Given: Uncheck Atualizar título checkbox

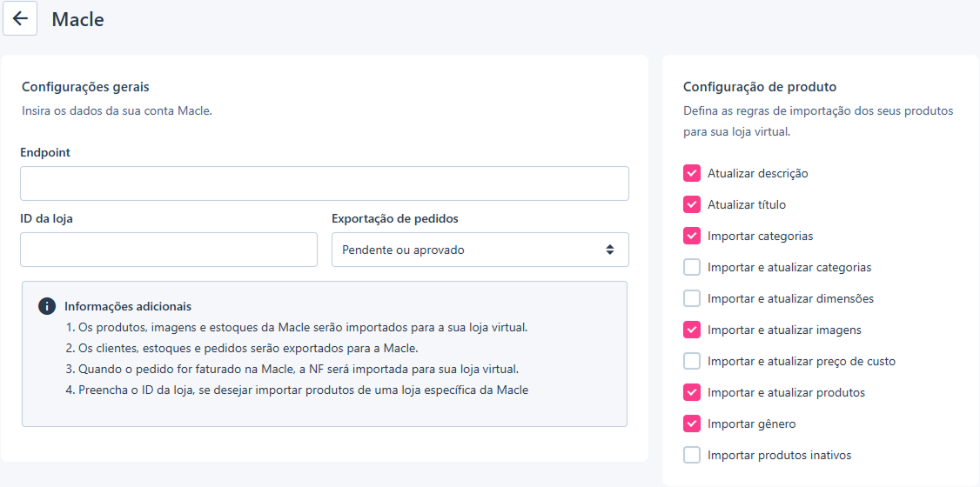Looking at the screenshot, I should click(x=692, y=204).
